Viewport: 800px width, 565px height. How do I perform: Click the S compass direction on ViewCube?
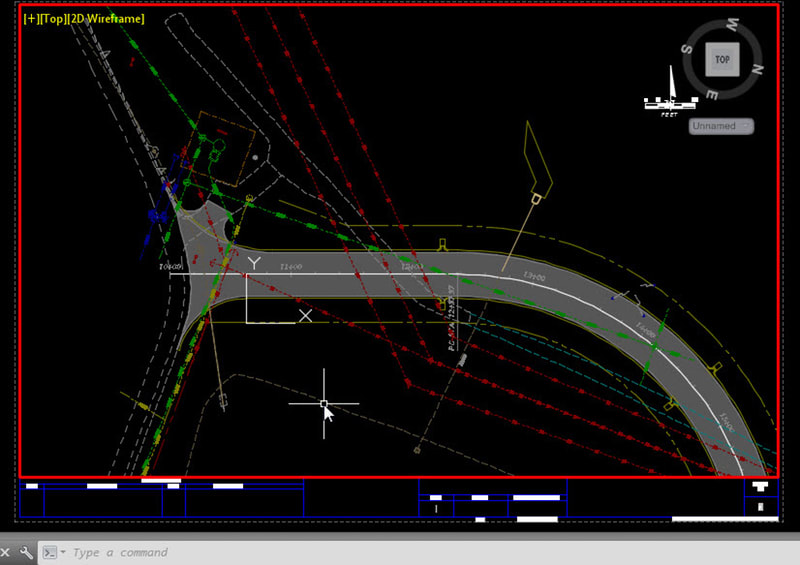687,50
